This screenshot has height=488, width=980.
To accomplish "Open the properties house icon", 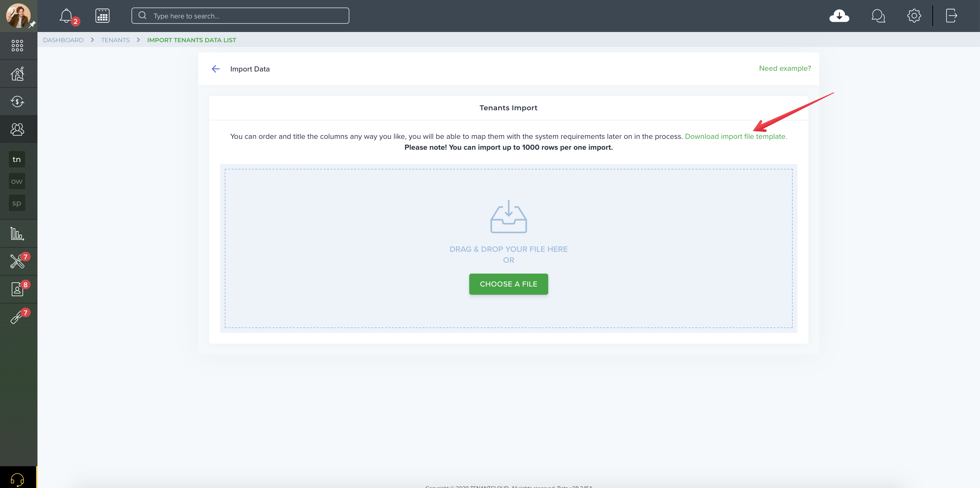I will [x=17, y=74].
